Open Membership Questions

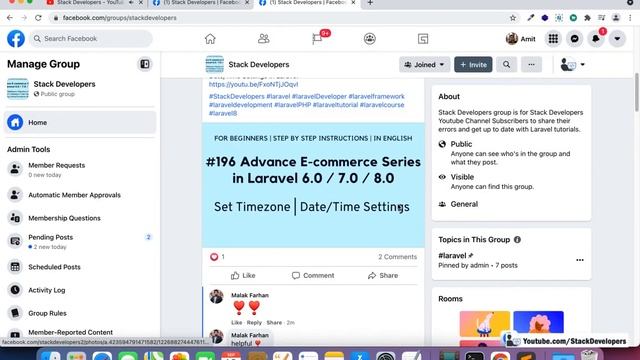pos(80,218)
